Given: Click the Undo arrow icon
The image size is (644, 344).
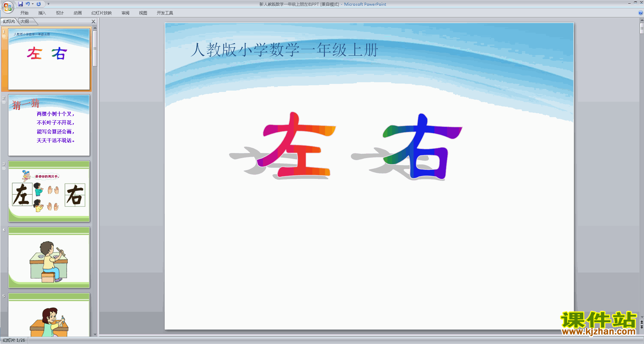Looking at the screenshot, I should point(28,4).
